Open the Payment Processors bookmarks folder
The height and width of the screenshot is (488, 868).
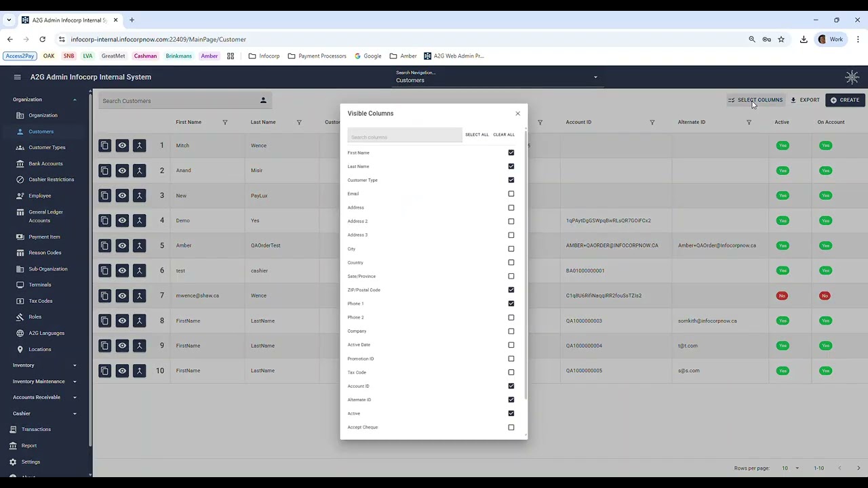[x=317, y=56]
